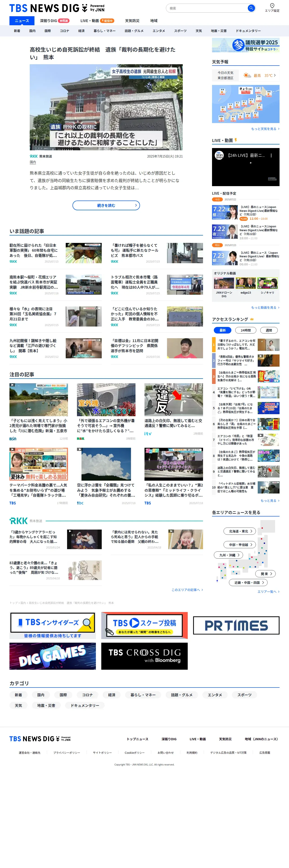The height and width of the screenshot is (868, 289).
Task: Click the このエリアの記事へ link
Action: 187,590
